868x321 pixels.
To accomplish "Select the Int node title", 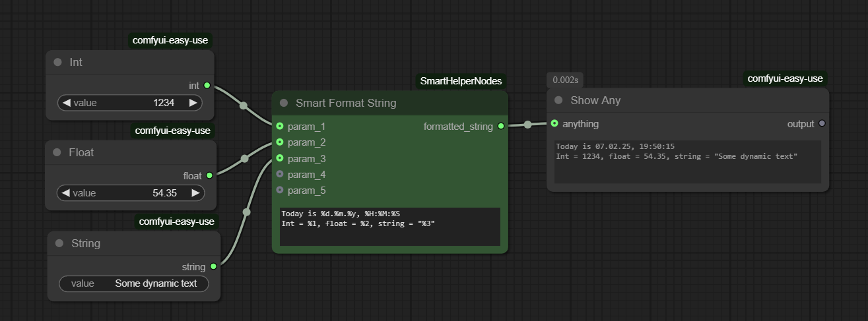I will coord(76,62).
